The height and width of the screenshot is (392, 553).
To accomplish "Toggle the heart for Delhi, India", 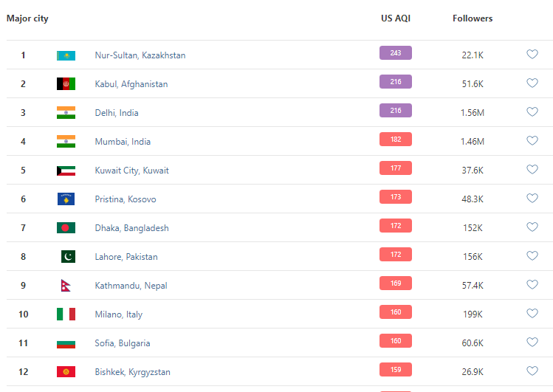I will pyautogui.click(x=532, y=111).
